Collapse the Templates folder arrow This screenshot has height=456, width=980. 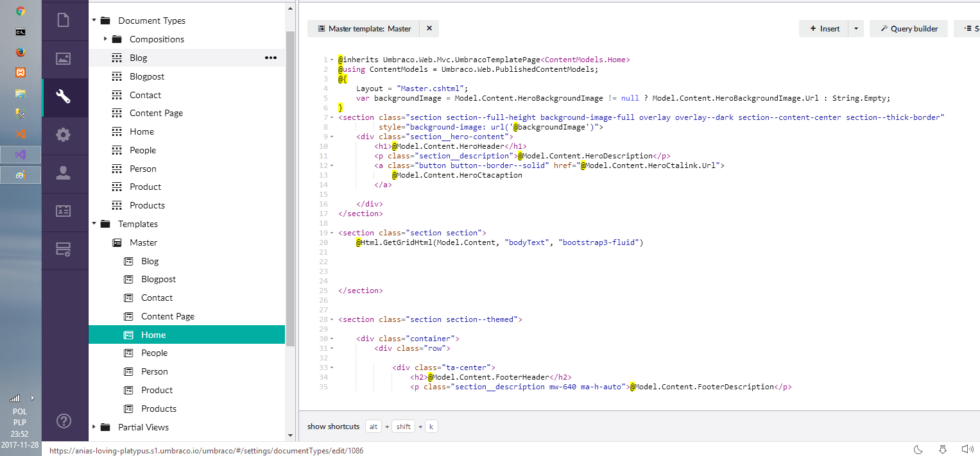coord(94,224)
